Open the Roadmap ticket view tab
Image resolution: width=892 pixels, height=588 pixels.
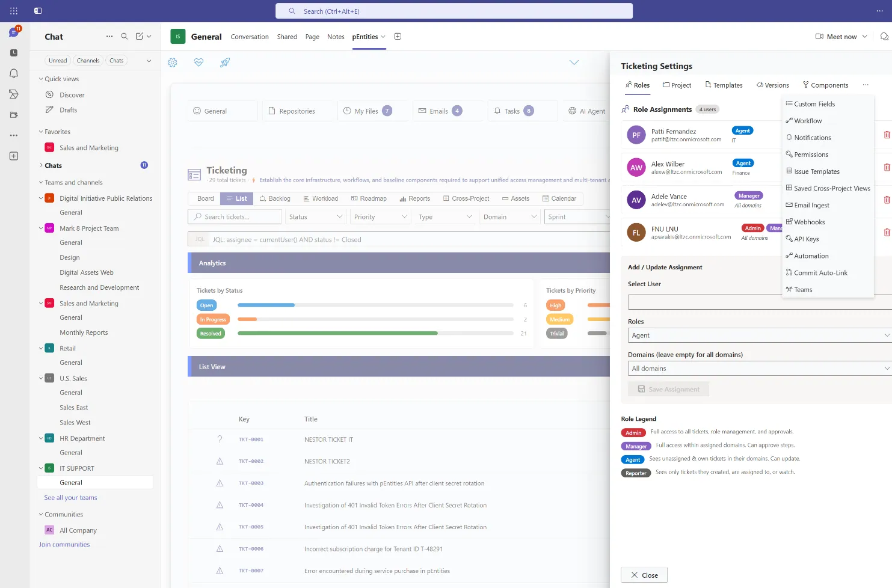369,198
